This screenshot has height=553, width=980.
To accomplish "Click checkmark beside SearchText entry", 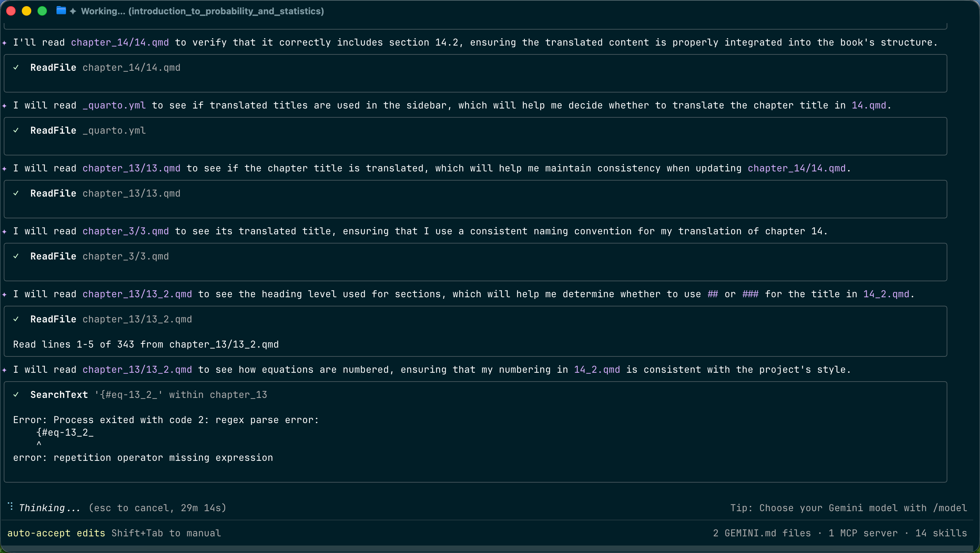I will click(x=16, y=395).
